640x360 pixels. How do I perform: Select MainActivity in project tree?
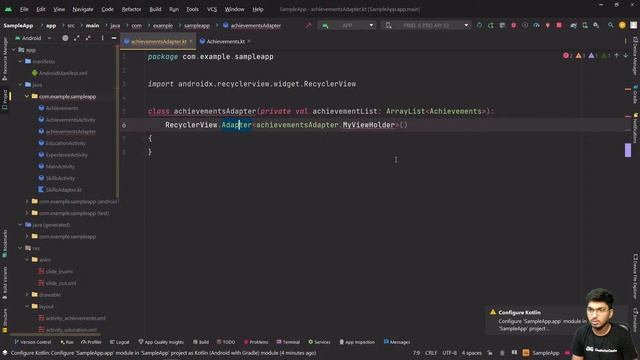(56, 167)
